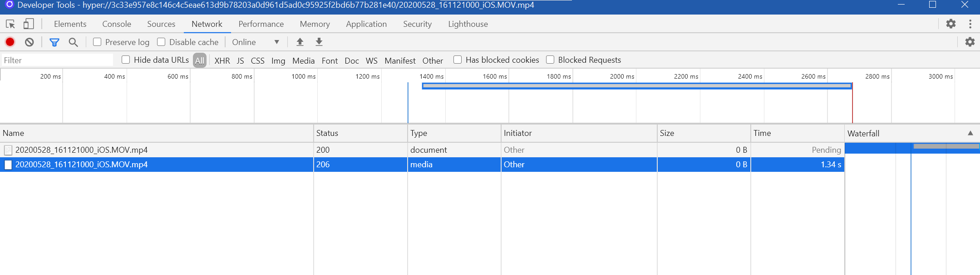Click the Filter text input field

pos(57,60)
